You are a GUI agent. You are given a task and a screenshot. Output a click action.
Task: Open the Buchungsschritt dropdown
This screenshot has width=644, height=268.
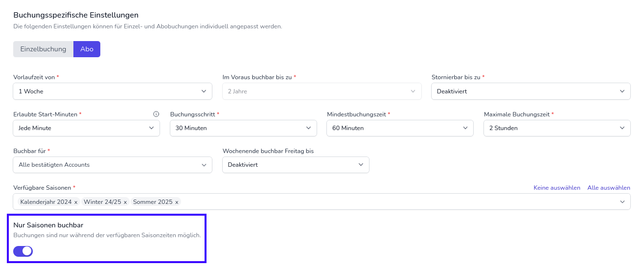pyautogui.click(x=243, y=128)
